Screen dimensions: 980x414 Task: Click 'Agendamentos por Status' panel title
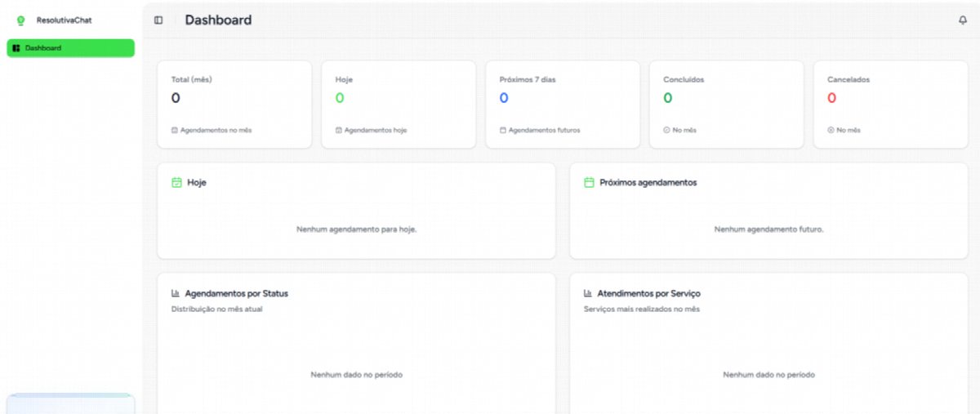tap(237, 293)
